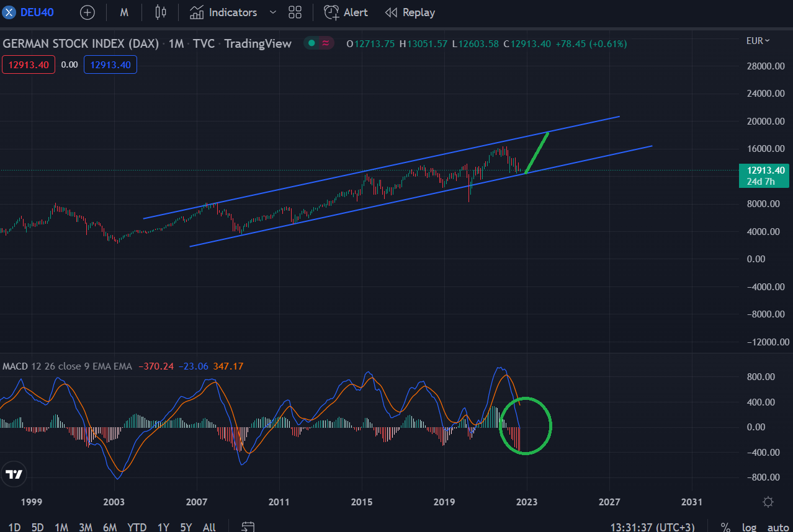This screenshot has width=793, height=532.
Task: Switch to the 3M date range
Action: point(86,527)
